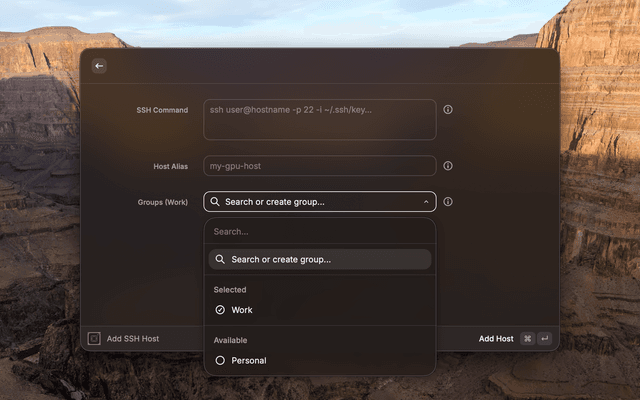640x400 pixels.
Task: Click the Return key icon
Action: coord(545,339)
